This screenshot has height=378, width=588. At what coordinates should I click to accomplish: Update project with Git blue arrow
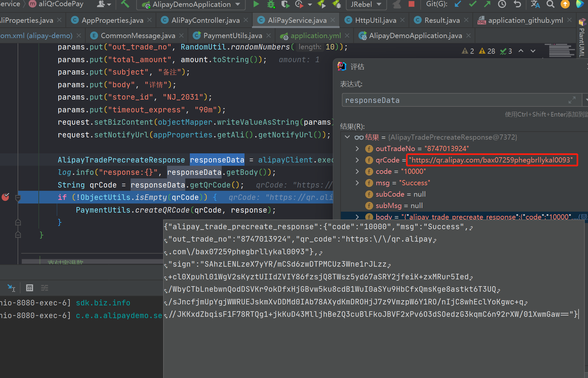[458, 4]
